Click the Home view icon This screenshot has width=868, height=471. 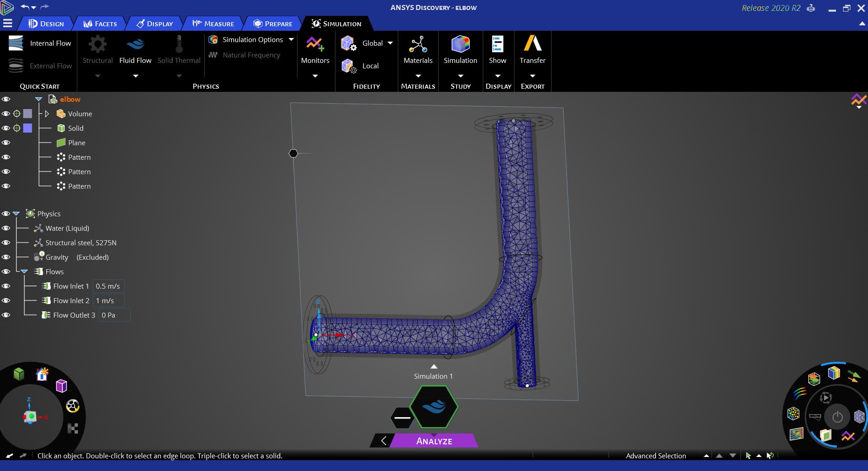(x=42, y=374)
